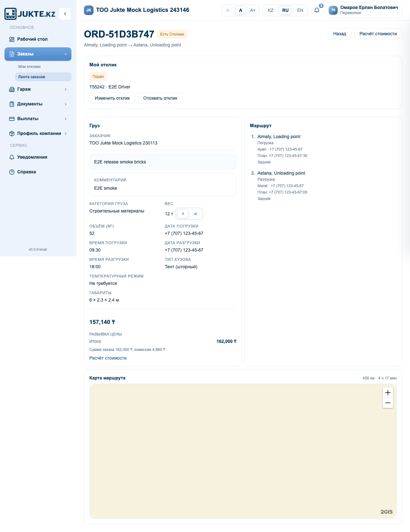
Task: Zoom in on the route map
Action: click(x=388, y=393)
